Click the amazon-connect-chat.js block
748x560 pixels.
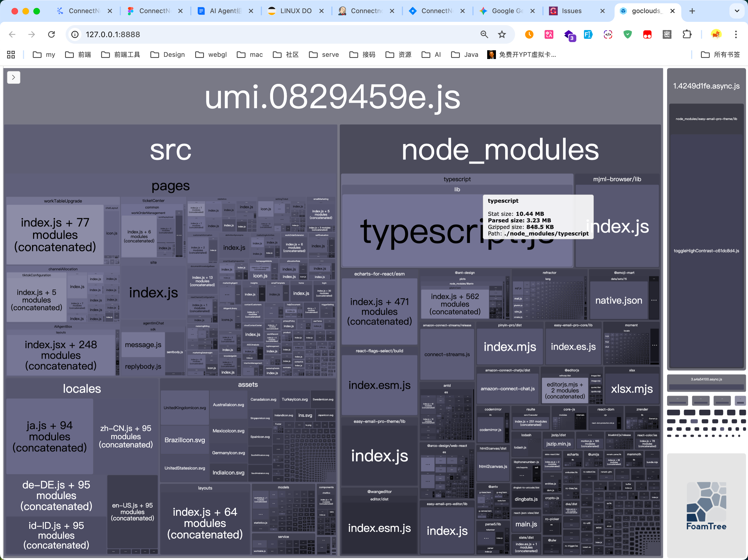click(508, 389)
